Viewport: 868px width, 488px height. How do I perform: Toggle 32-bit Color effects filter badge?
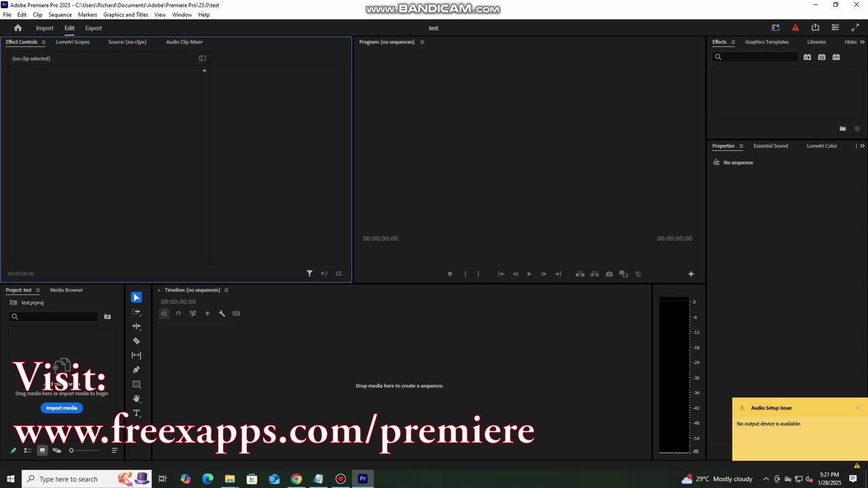[822, 57]
